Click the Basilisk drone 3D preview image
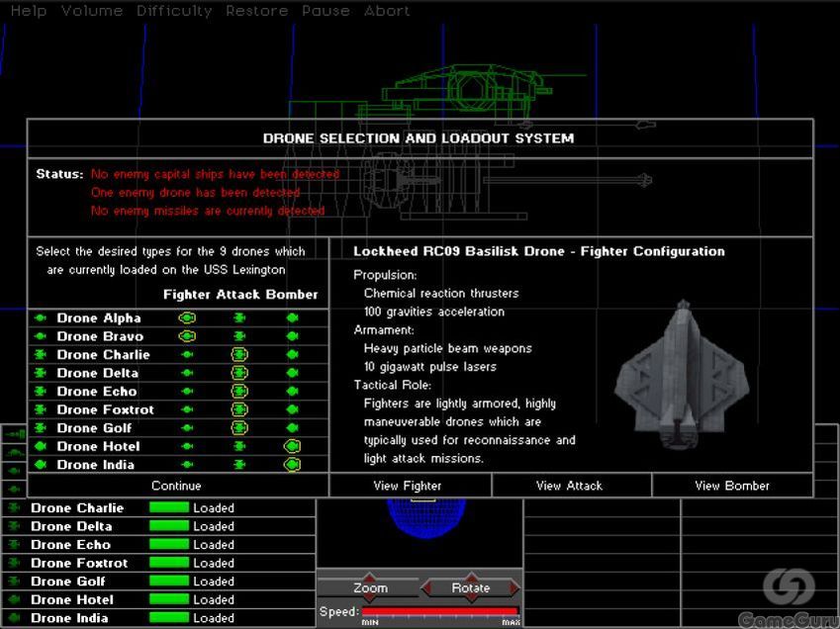The image size is (840, 629). click(681, 375)
